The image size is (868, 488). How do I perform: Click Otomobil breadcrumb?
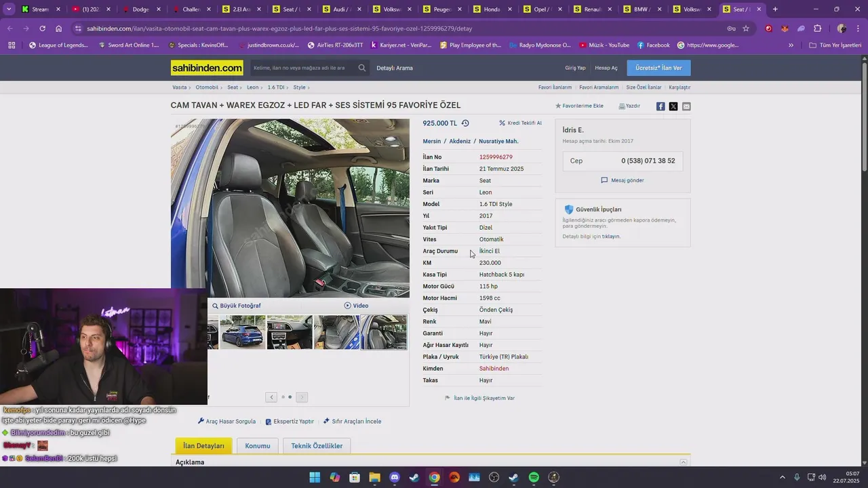click(x=207, y=87)
